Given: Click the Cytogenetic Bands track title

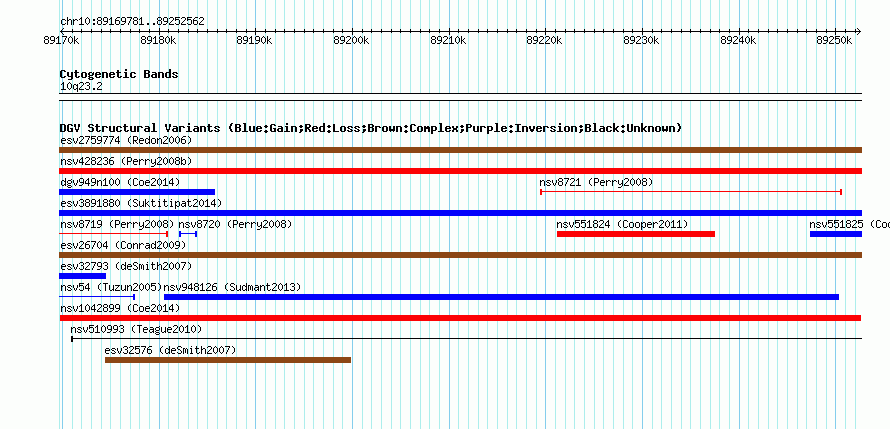Looking at the screenshot, I should coord(119,74).
